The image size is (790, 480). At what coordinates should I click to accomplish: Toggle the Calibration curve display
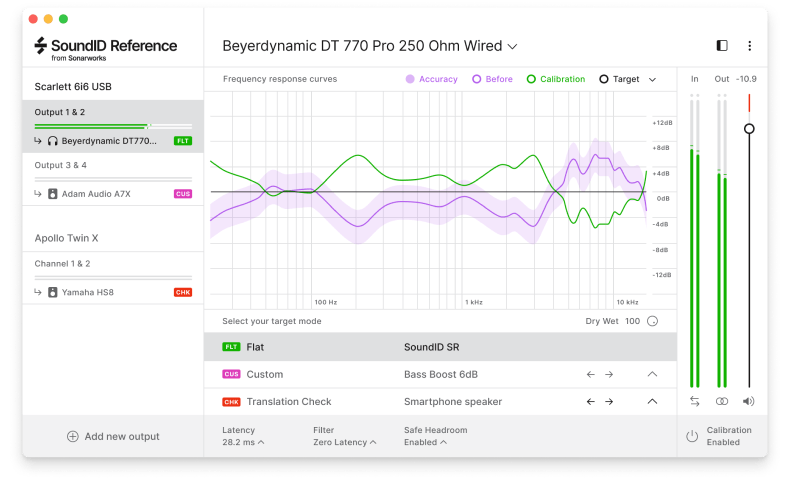555,79
